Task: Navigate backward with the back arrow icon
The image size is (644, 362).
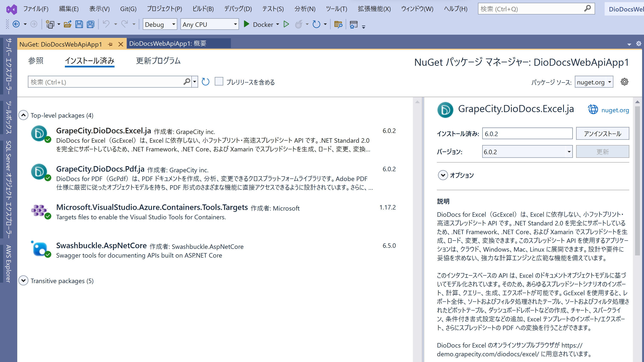Action: [x=16, y=24]
